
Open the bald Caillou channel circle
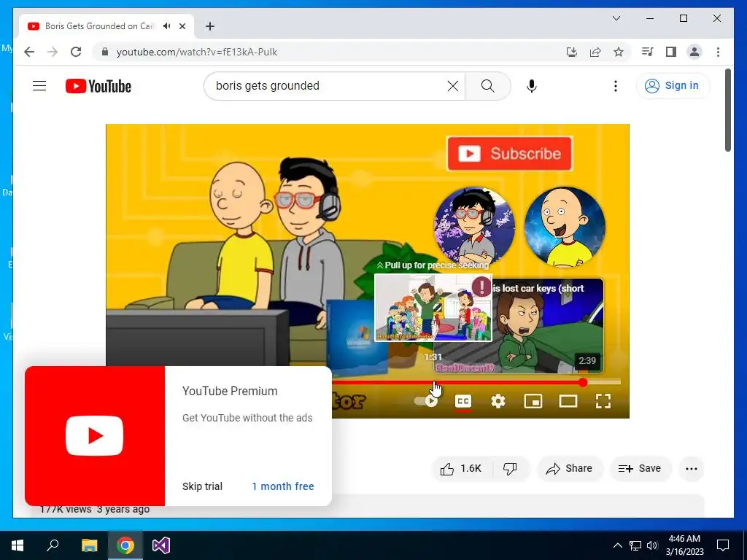point(565,227)
